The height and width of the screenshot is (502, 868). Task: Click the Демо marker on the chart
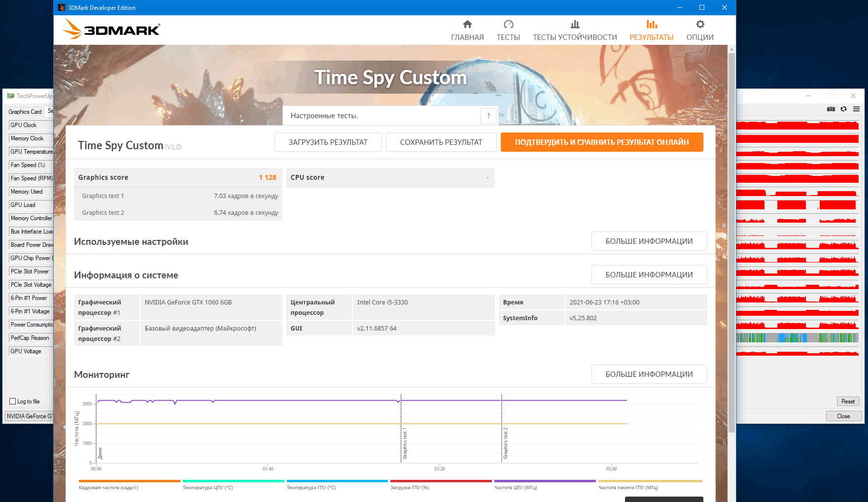100,453
